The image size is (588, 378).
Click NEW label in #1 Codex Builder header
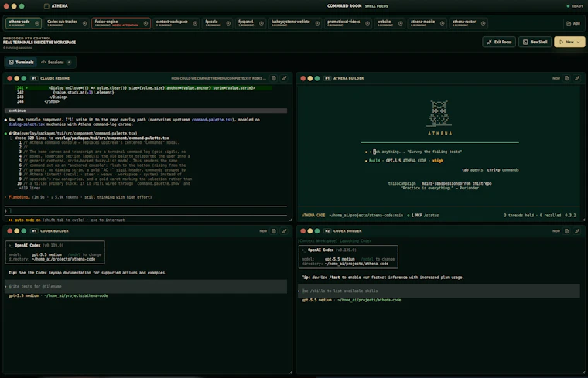click(263, 231)
